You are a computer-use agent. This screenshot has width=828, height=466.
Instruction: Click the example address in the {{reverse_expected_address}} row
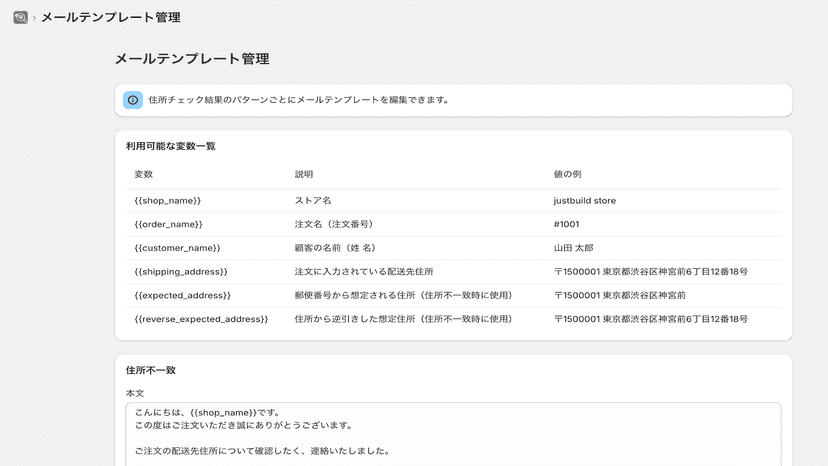651,319
